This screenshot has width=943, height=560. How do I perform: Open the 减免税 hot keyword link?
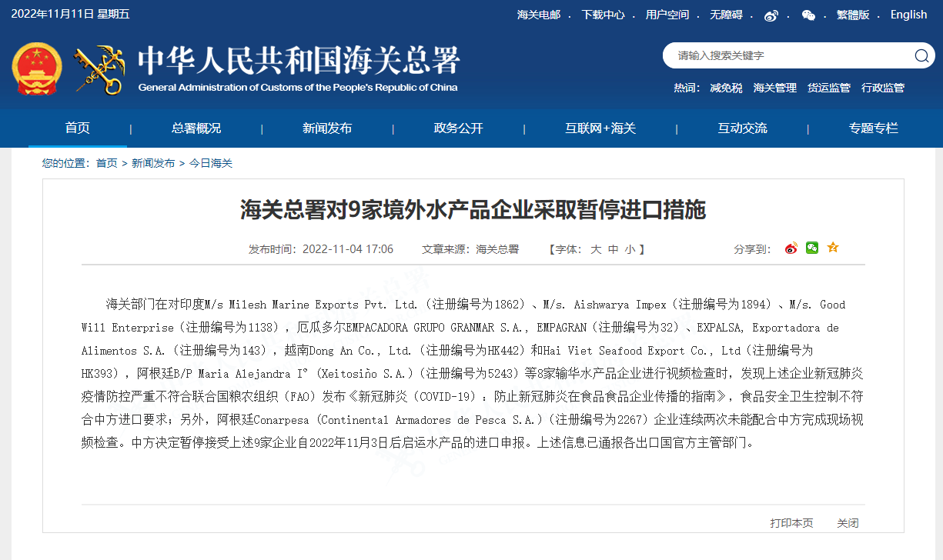727,88
